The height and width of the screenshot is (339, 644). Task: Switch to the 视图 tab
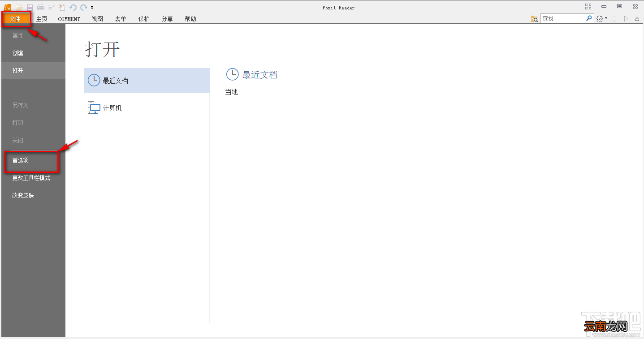97,19
